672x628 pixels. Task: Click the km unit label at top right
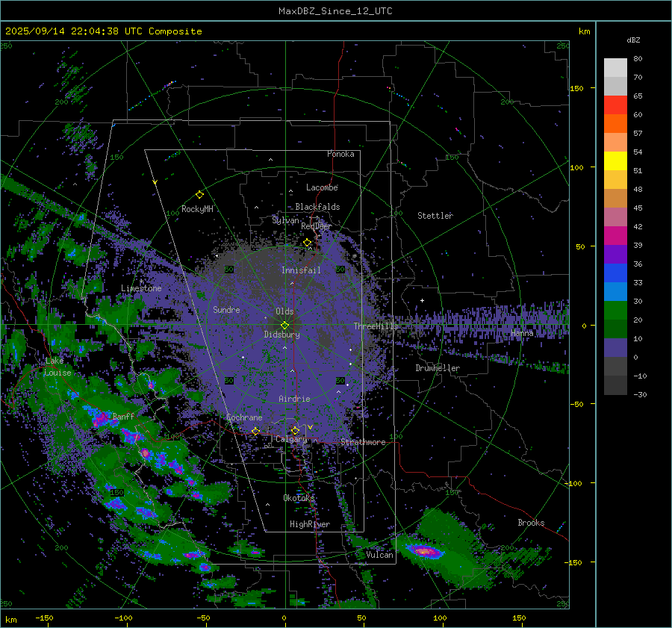pyautogui.click(x=584, y=31)
